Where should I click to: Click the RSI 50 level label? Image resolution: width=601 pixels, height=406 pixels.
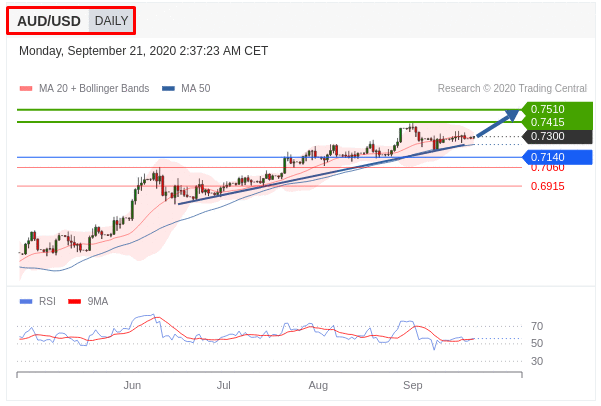(537, 343)
